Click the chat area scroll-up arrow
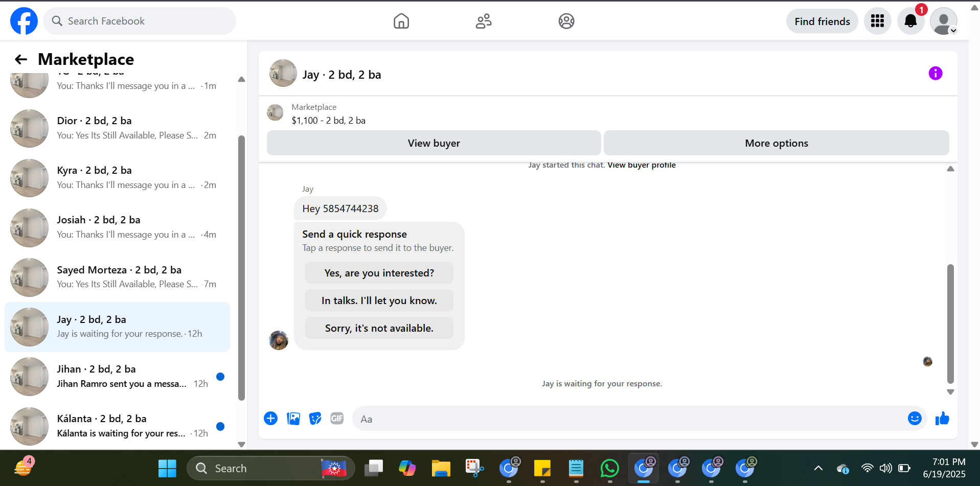Screen dimensions: 980x486 950,169
